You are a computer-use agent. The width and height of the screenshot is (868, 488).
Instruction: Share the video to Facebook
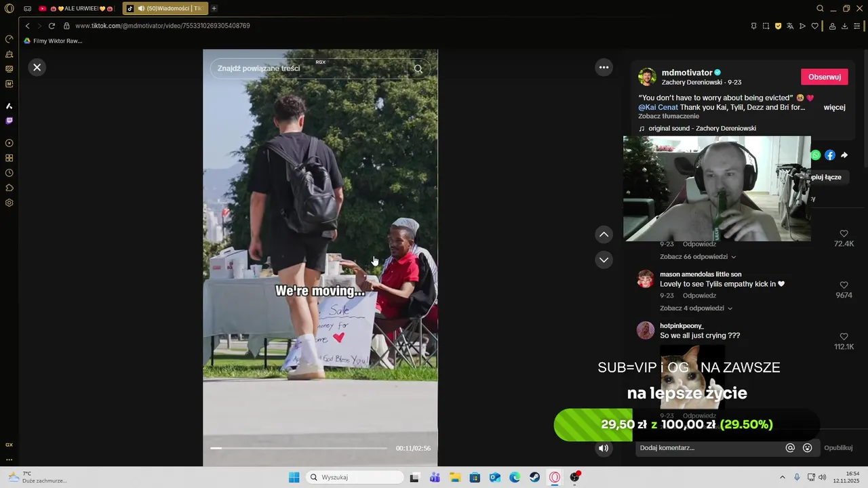[830, 155]
